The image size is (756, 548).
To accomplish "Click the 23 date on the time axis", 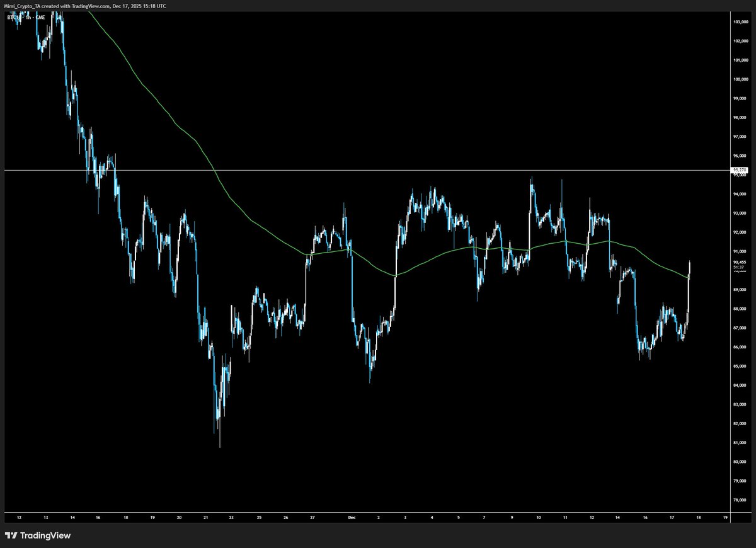I will click(232, 517).
